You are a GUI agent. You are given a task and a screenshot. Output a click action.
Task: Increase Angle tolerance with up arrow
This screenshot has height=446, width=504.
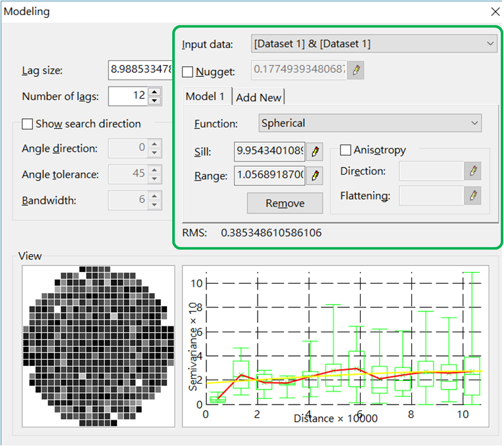click(154, 170)
